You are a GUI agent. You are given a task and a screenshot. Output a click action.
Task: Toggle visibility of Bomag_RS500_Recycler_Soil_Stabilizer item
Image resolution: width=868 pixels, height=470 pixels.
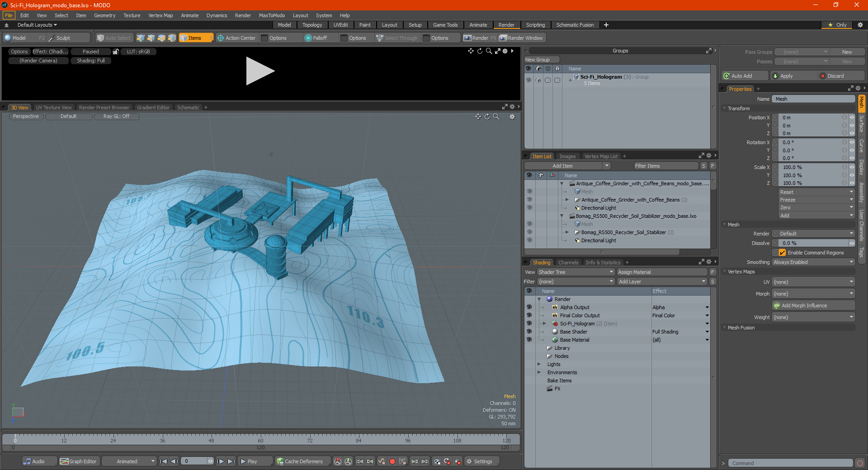pyautogui.click(x=529, y=232)
